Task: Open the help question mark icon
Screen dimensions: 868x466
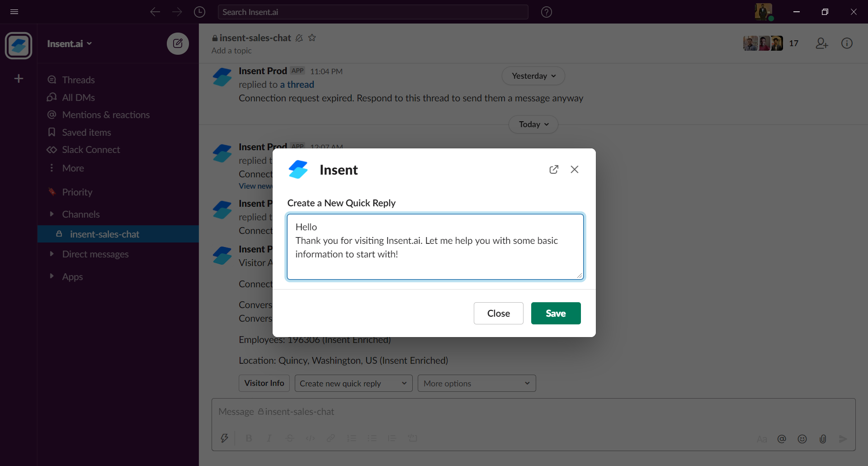Action: point(547,12)
